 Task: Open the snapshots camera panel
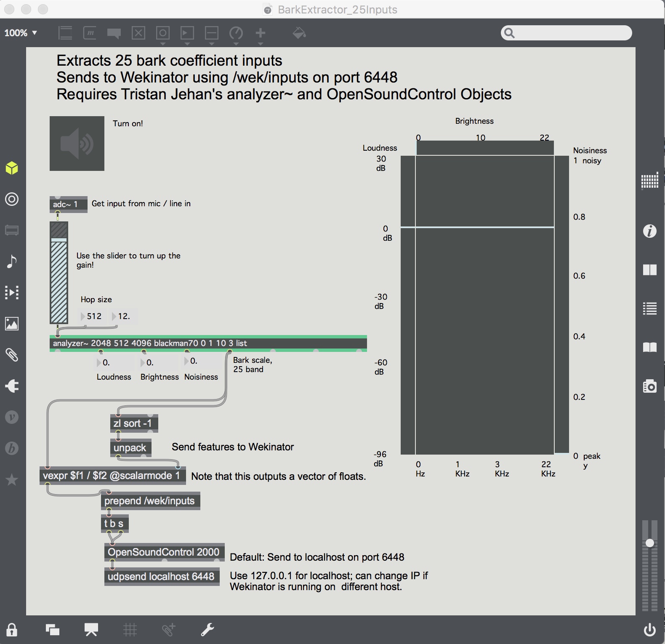pyautogui.click(x=650, y=386)
